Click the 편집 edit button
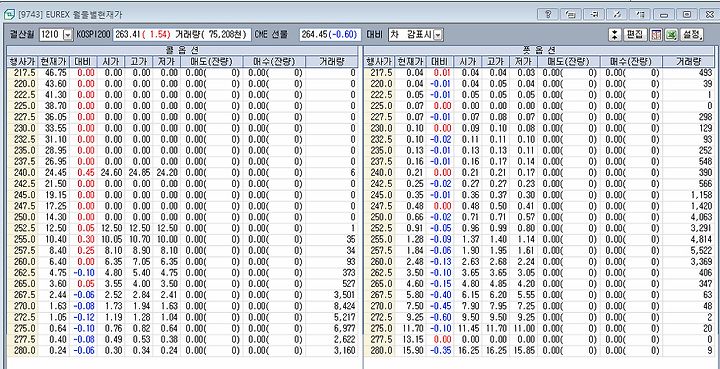The image size is (720, 369). 635,34
